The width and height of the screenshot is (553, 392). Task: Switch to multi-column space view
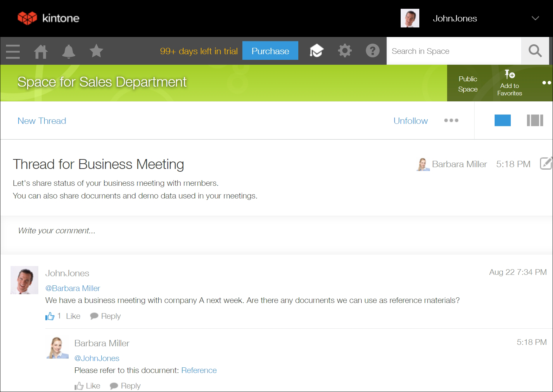535,120
